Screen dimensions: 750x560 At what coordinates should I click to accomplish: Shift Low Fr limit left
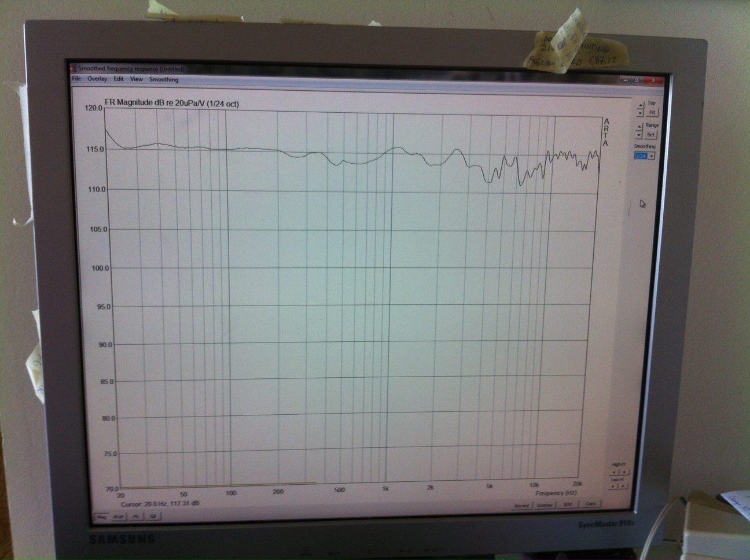613,486
